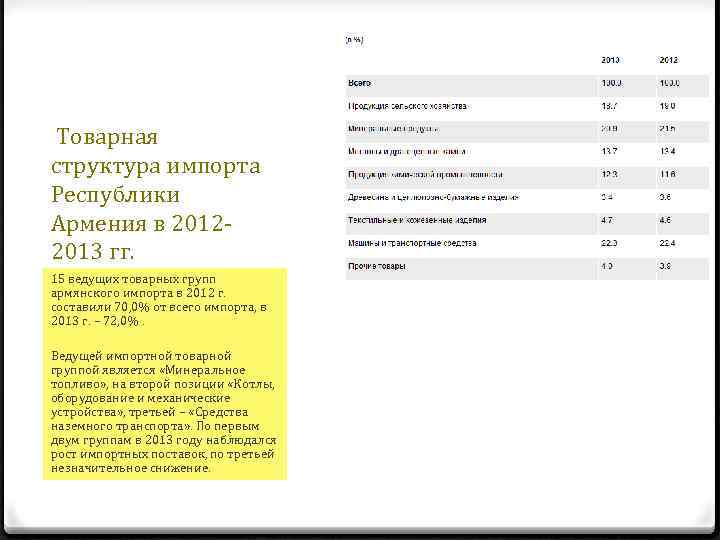720x540 pixels.
Task: Click the '3.6' value in the 'Древесина' row
Action: click(665, 197)
